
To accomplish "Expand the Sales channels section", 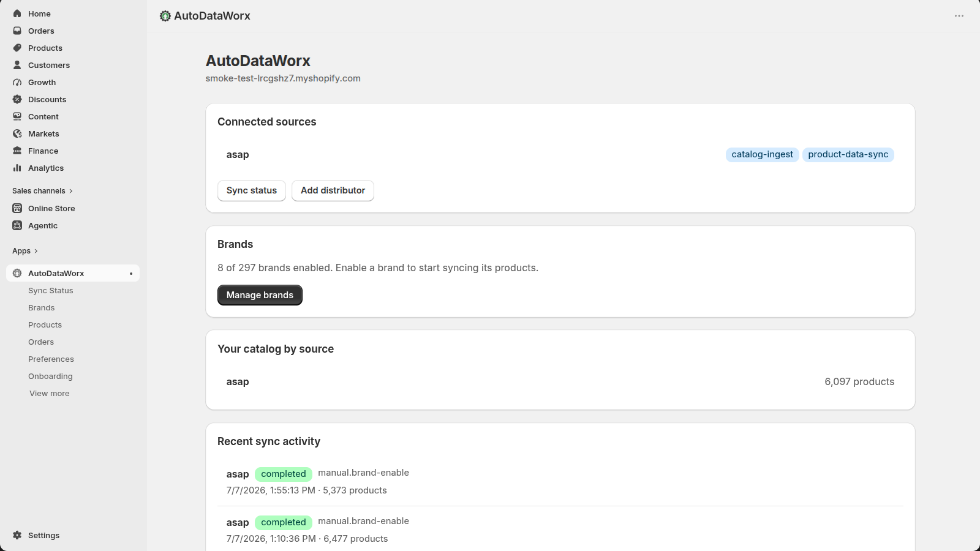I will (x=42, y=191).
